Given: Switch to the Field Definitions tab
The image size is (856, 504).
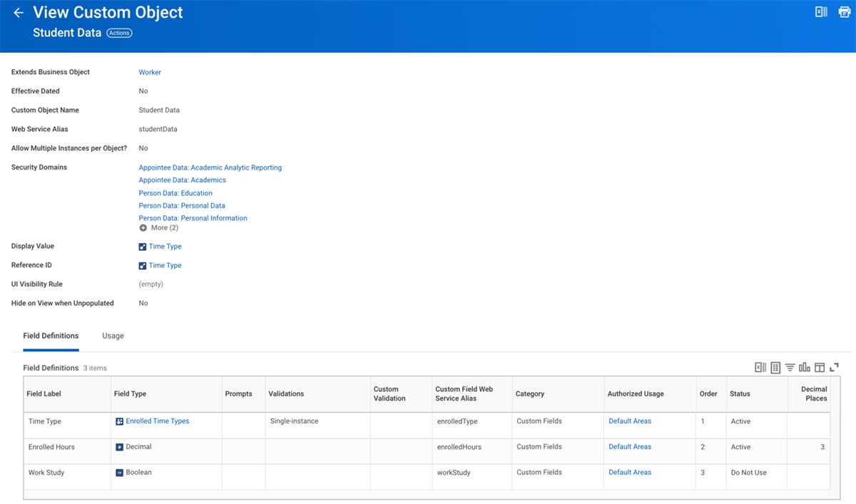Looking at the screenshot, I should point(51,336).
